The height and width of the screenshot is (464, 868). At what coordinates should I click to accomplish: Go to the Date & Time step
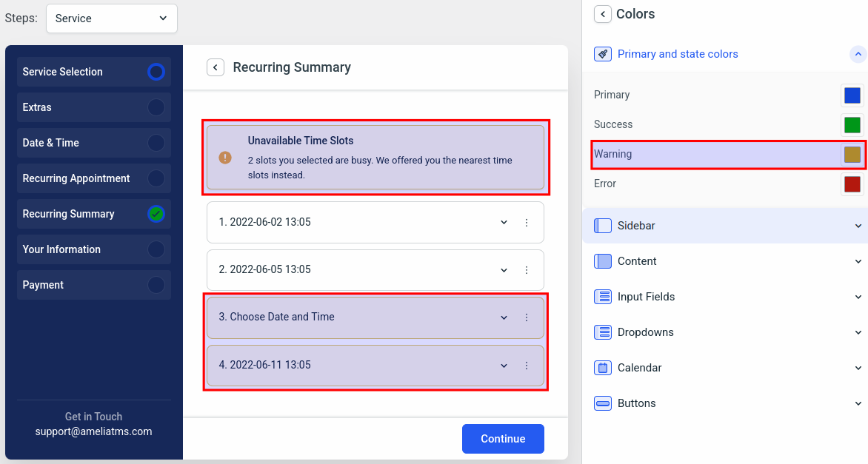50,143
